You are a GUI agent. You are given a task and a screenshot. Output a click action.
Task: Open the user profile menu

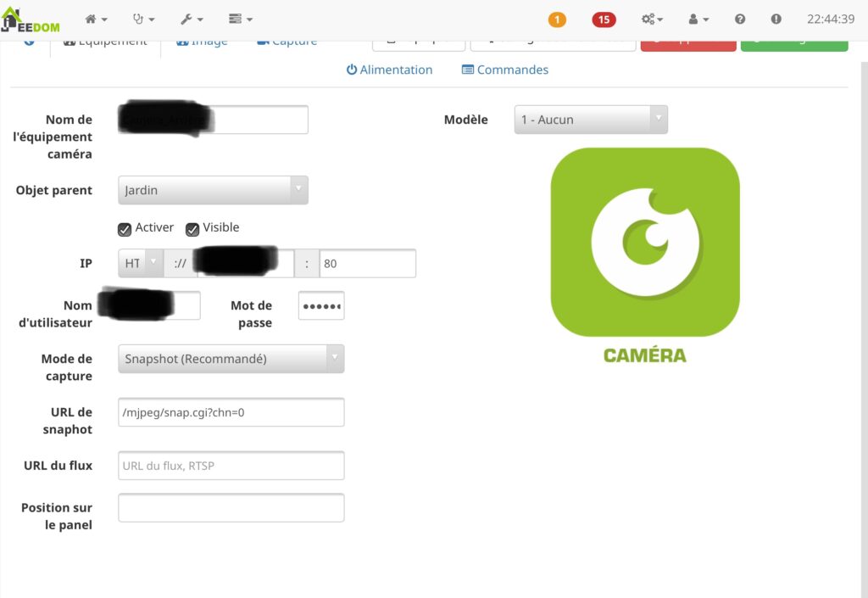coord(698,19)
